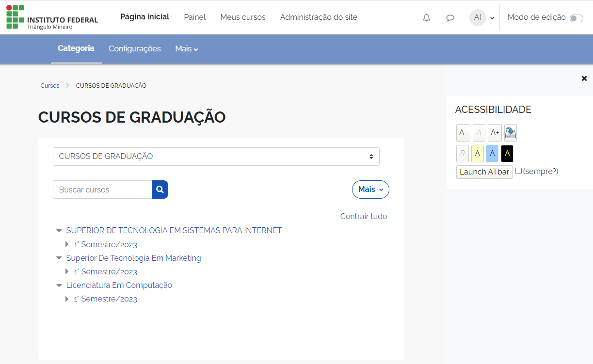
Task: Switch to the Configurações tab
Action: (134, 49)
